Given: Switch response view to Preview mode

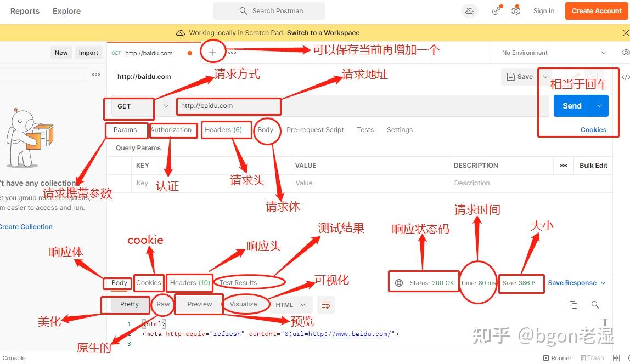Looking at the screenshot, I should pyautogui.click(x=199, y=304).
